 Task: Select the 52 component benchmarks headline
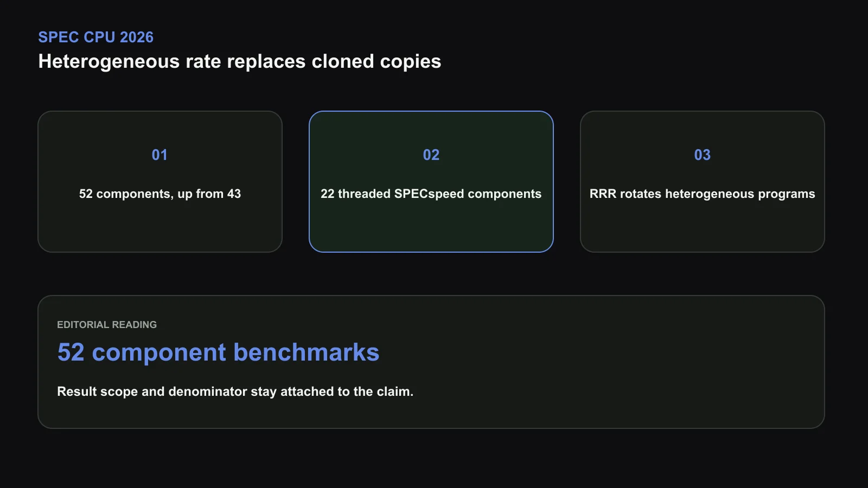click(218, 352)
